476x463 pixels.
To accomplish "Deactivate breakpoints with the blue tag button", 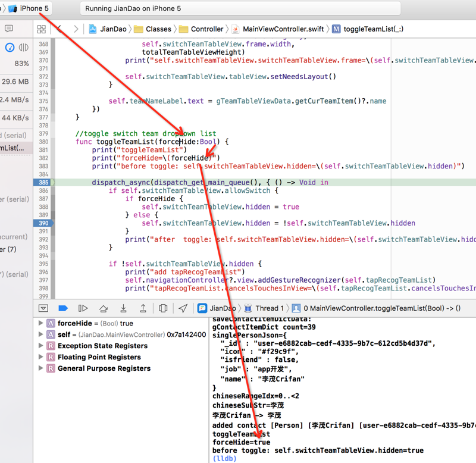I will point(63,308).
